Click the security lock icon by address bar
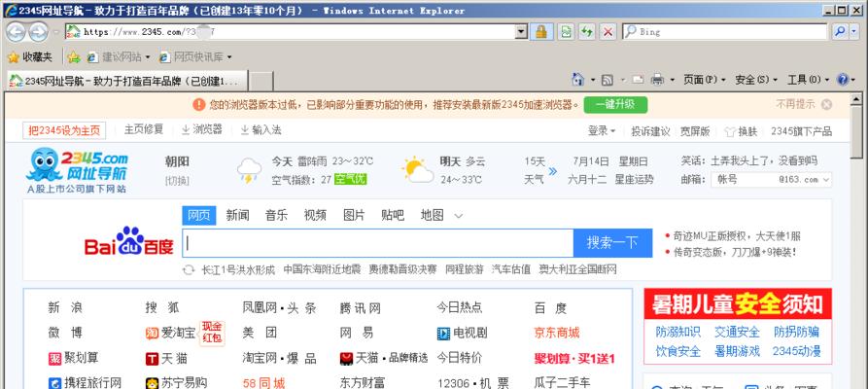 click(x=541, y=32)
